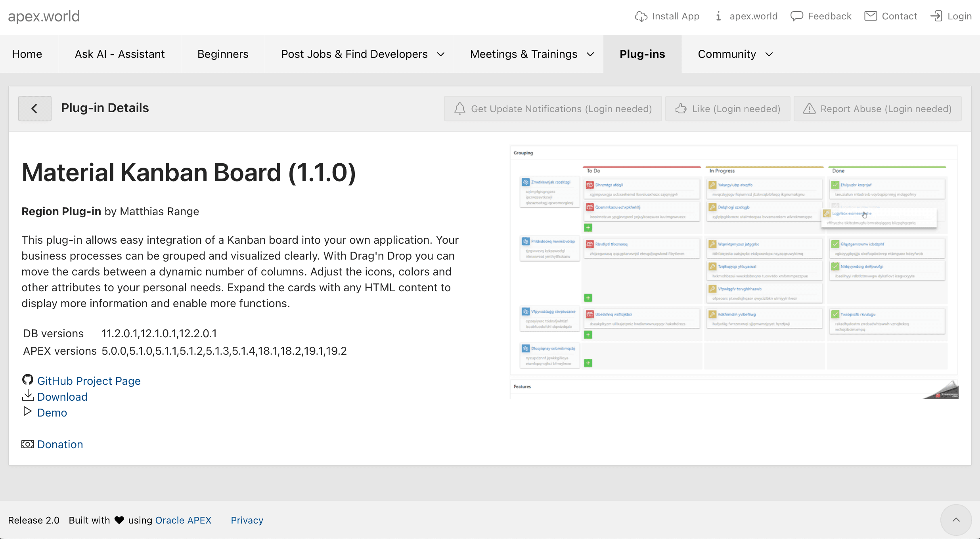
Task: Click the info icon beside apex.world
Action: click(718, 16)
